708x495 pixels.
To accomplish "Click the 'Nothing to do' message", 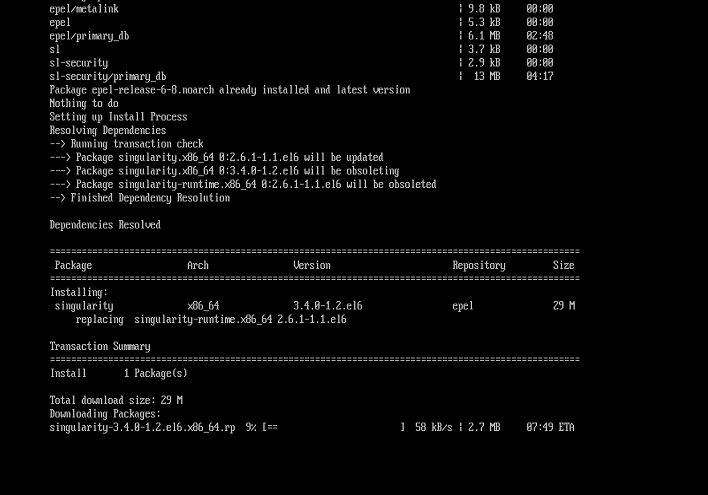I will (84, 104).
